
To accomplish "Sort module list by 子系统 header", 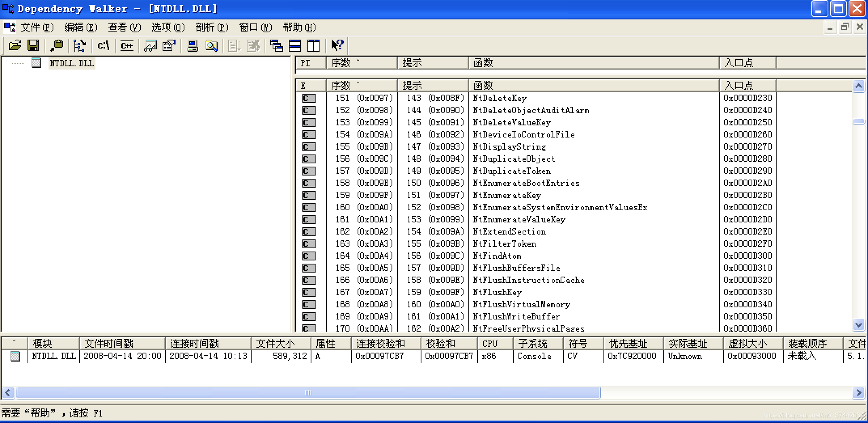I will coord(538,343).
